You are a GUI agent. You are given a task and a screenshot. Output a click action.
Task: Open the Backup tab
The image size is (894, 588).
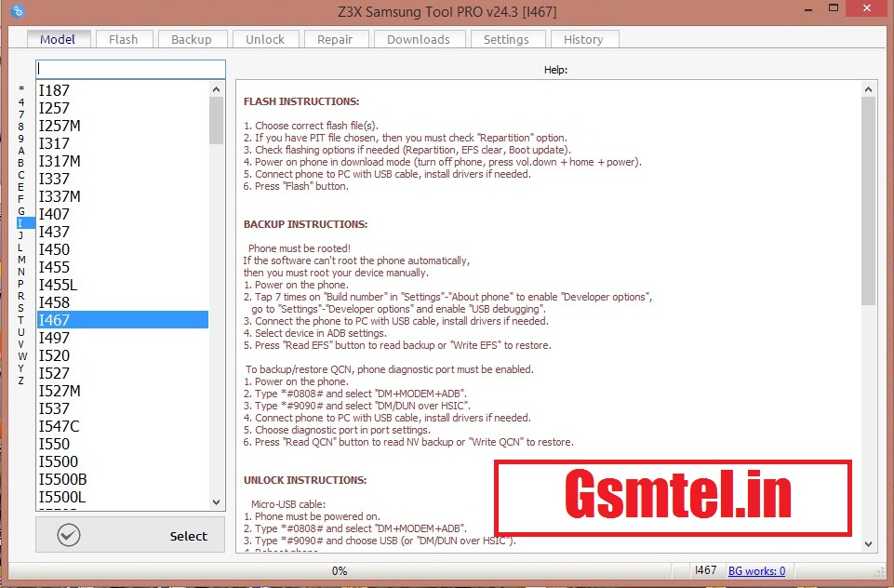[x=192, y=39]
